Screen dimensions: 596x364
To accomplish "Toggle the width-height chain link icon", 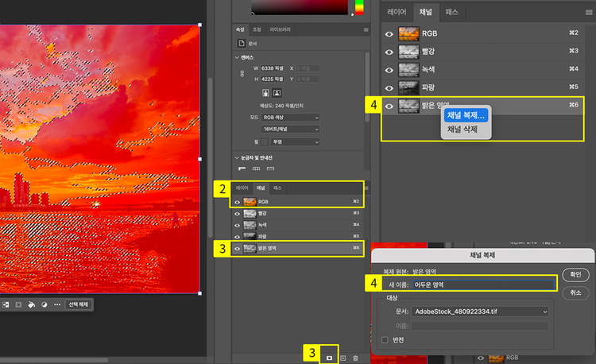I will (242, 73).
